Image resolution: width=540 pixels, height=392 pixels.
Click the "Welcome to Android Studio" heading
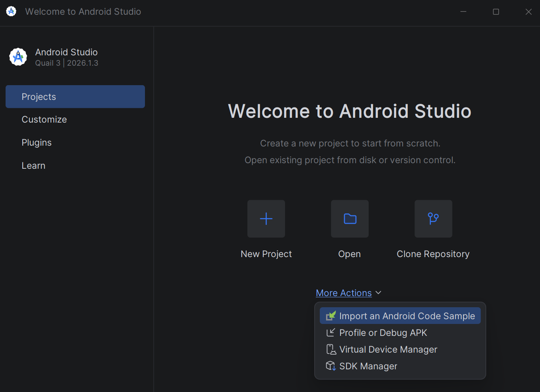tap(350, 111)
